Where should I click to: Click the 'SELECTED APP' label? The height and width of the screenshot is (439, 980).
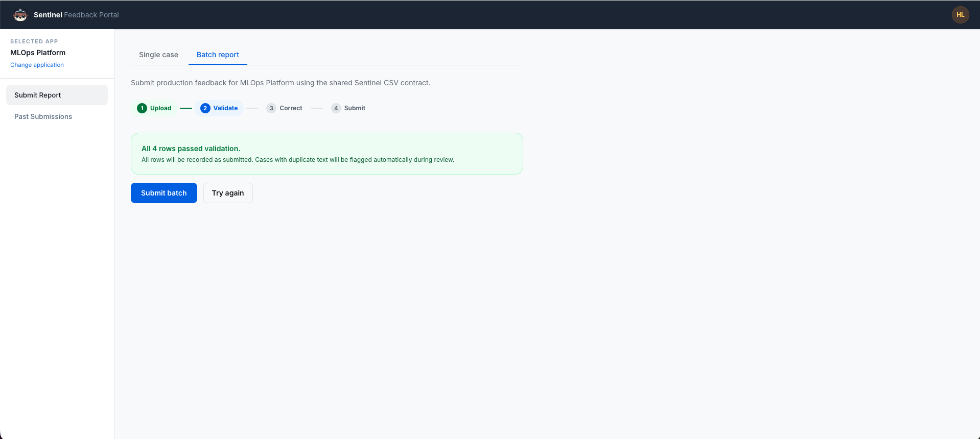pos(34,41)
